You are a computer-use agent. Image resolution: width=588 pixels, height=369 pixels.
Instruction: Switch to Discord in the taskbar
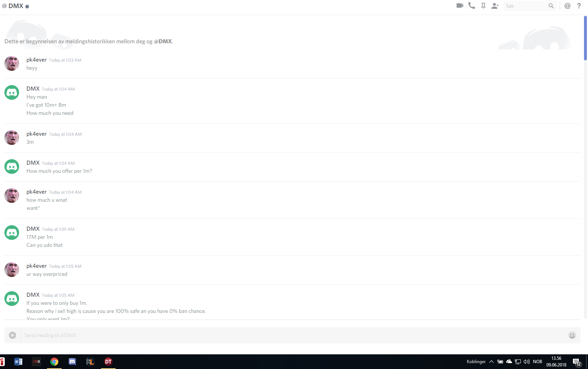pos(72,362)
